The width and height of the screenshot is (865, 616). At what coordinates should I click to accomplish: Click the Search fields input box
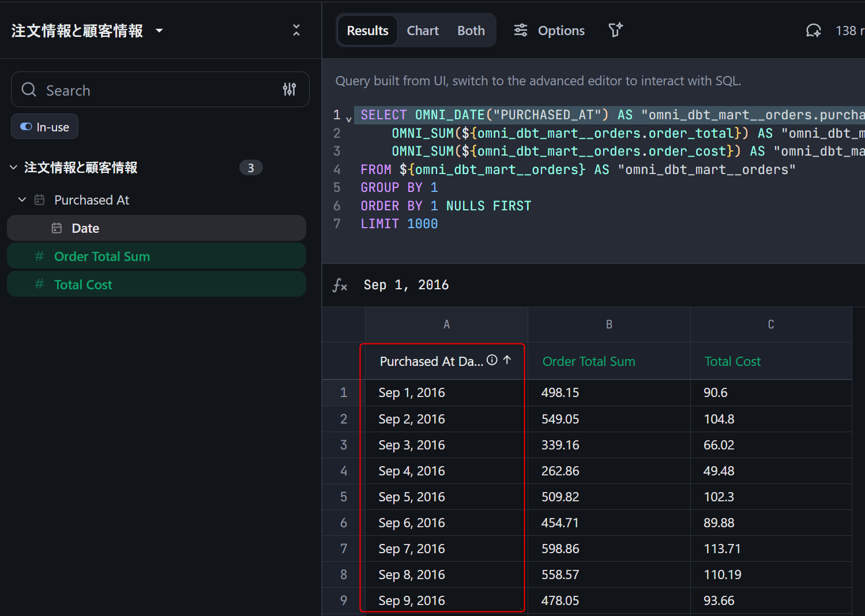point(156,90)
